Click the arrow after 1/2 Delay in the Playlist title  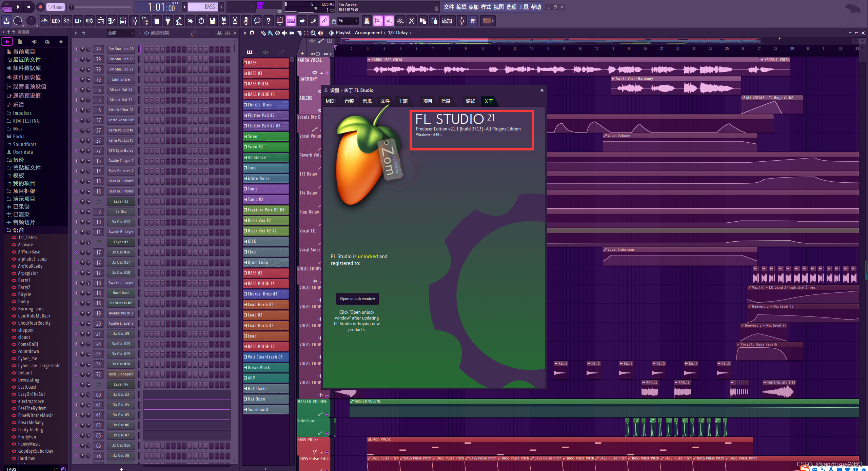click(x=411, y=33)
